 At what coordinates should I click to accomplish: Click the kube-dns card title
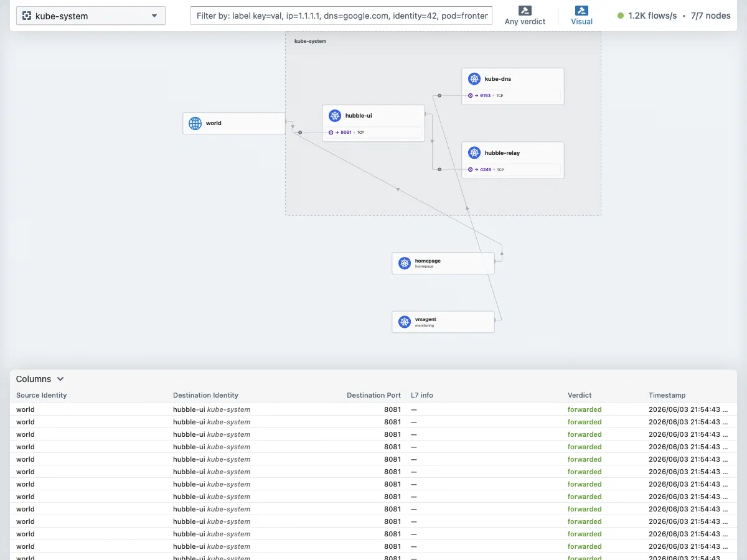pyautogui.click(x=498, y=79)
